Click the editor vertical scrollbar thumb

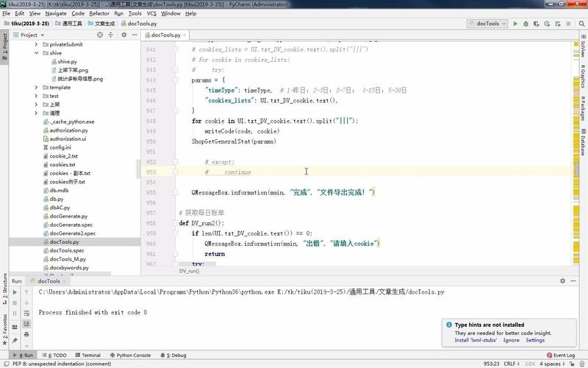pyautogui.click(x=577, y=168)
